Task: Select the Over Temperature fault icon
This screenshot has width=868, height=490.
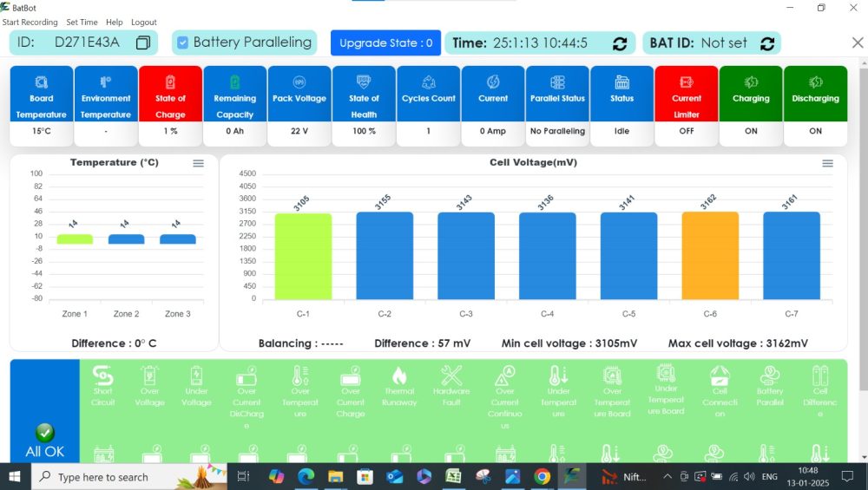Action: [300, 376]
